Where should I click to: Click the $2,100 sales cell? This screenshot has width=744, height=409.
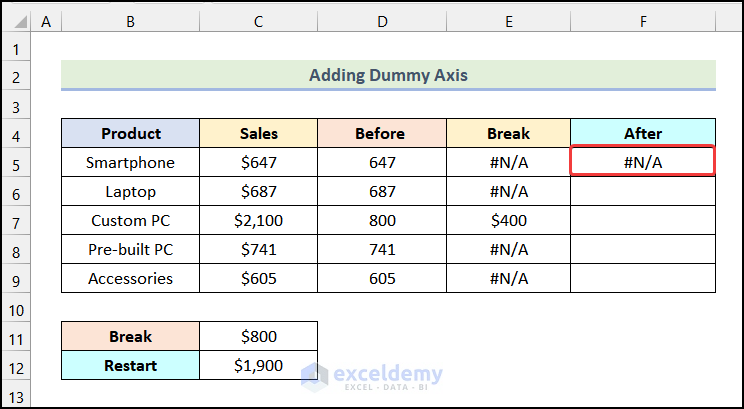click(258, 220)
